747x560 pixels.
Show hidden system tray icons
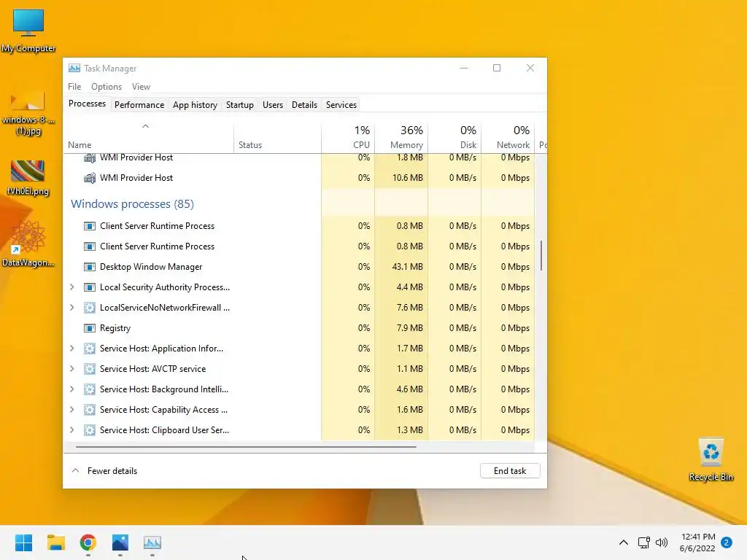[624, 542]
